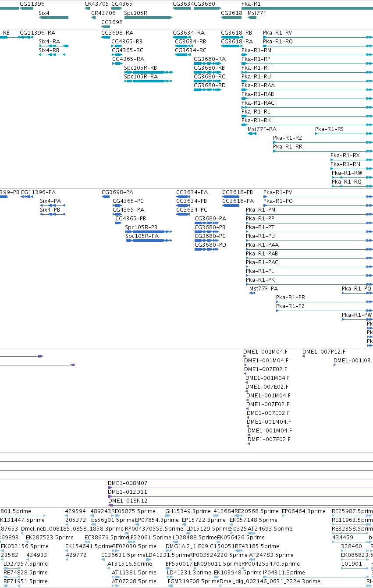Open transcript CG3634-RA
The image size is (373, 588).
pyautogui.click(x=188, y=33)
